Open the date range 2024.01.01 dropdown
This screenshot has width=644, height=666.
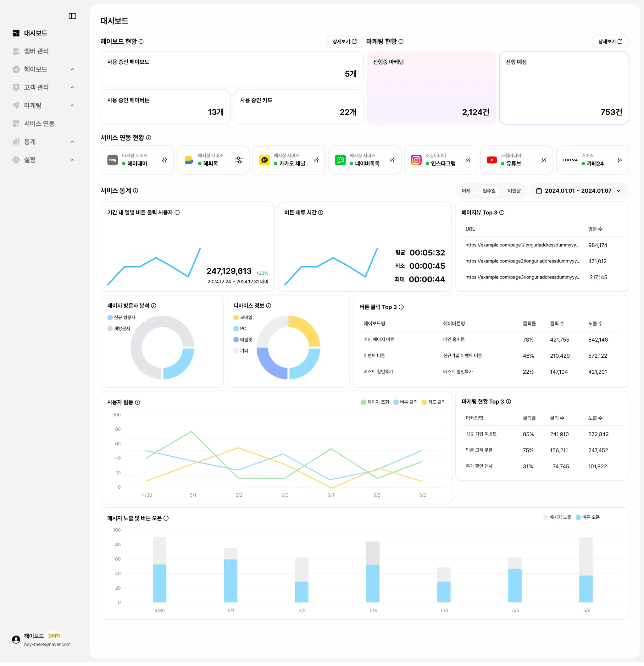pyautogui.click(x=579, y=191)
